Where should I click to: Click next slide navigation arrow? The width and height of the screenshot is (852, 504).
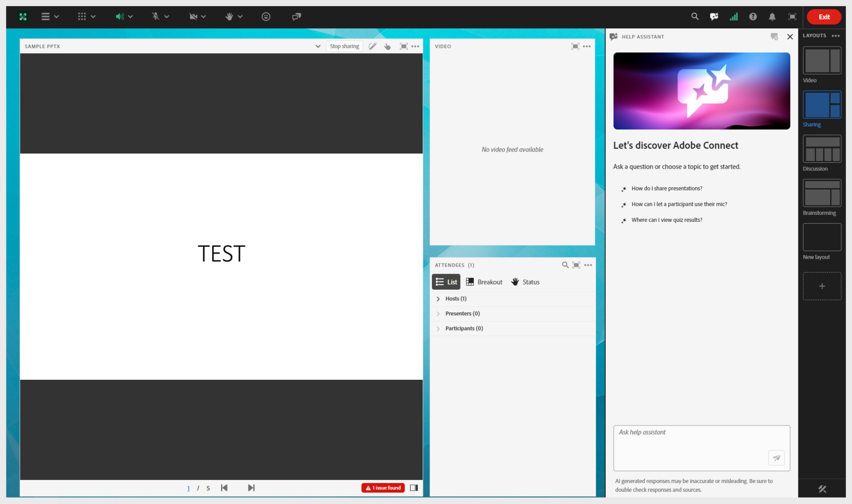coord(251,487)
